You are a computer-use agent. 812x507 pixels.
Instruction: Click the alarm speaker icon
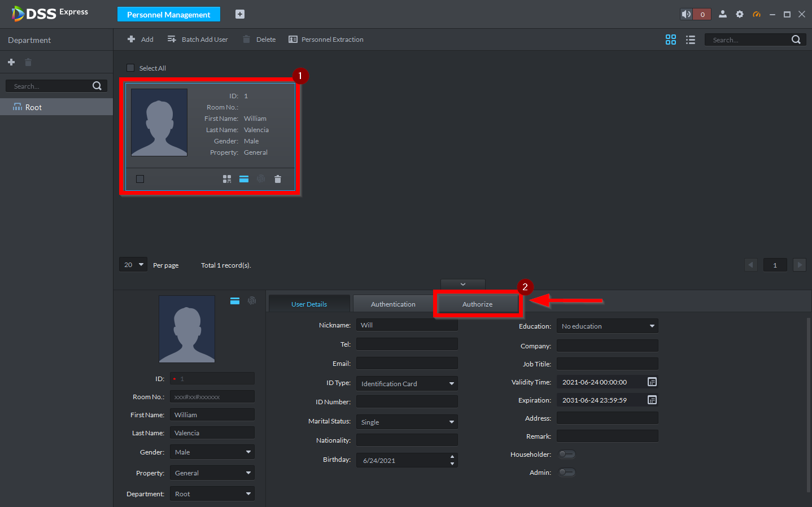tap(686, 14)
